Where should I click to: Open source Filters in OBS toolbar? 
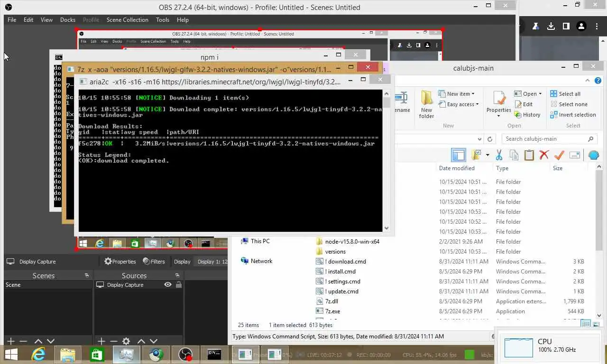click(154, 262)
